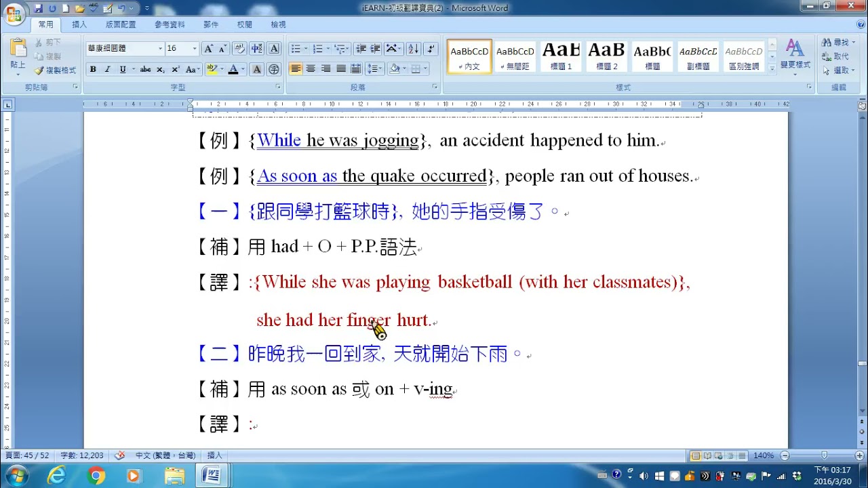The height and width of the screenshot is (488, 868).
Task: Apply the 標題 2 style
Action: click(606, 57)
